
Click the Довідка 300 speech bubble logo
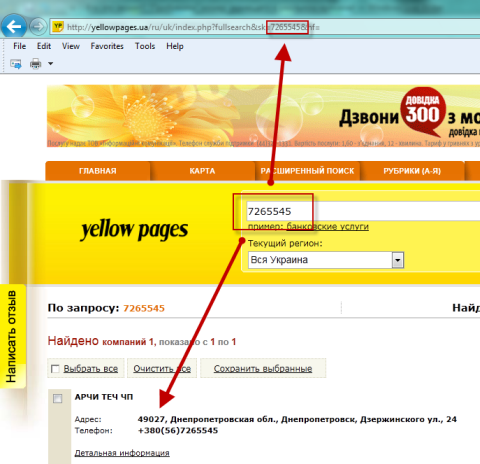(x=423, y=112)
